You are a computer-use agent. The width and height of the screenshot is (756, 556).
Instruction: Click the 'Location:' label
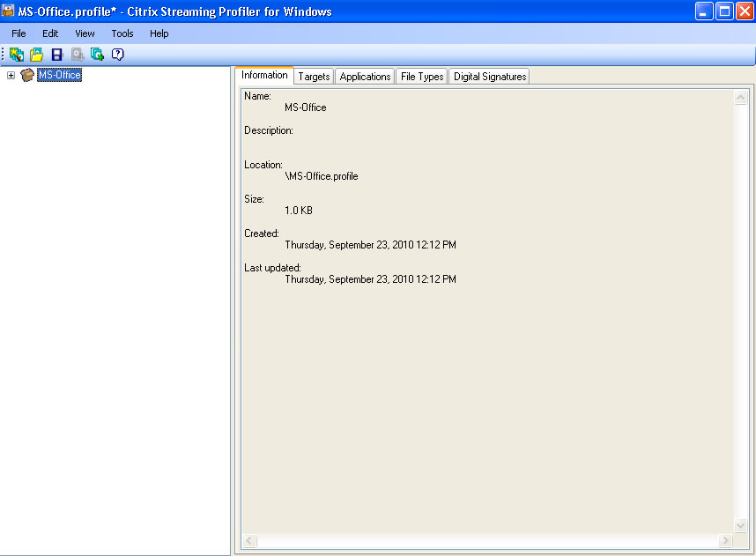click(263, 165)
